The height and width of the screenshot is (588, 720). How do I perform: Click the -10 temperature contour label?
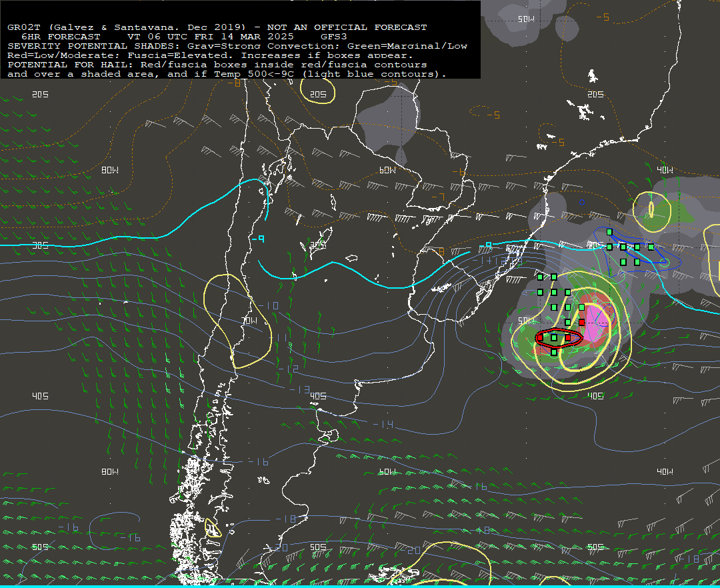(268, 305)
